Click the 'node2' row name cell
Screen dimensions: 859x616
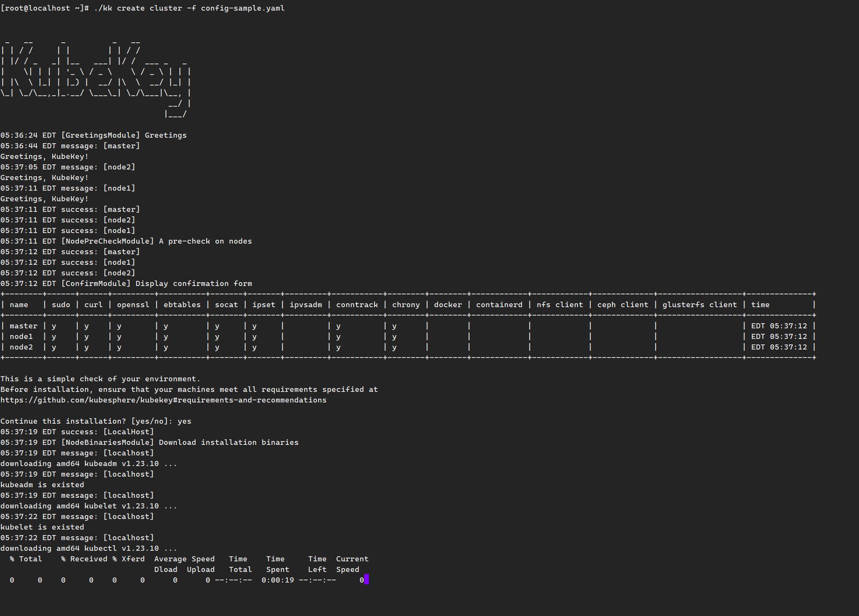coord(21,347)
